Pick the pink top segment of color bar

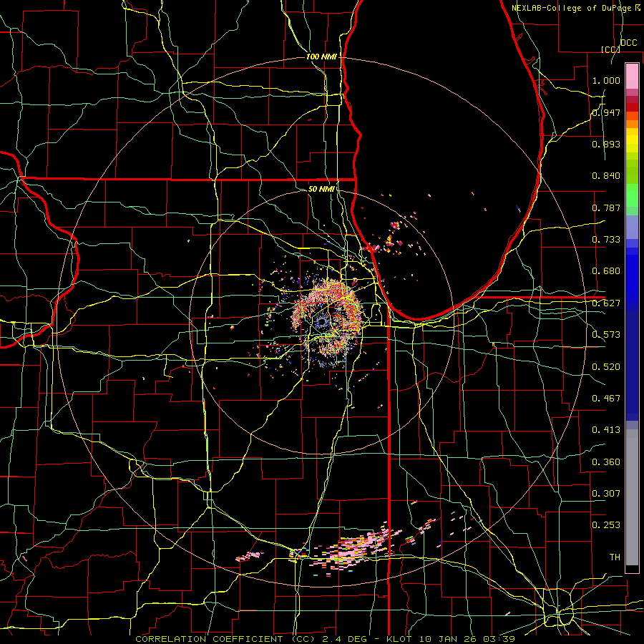tap(632, 76)
